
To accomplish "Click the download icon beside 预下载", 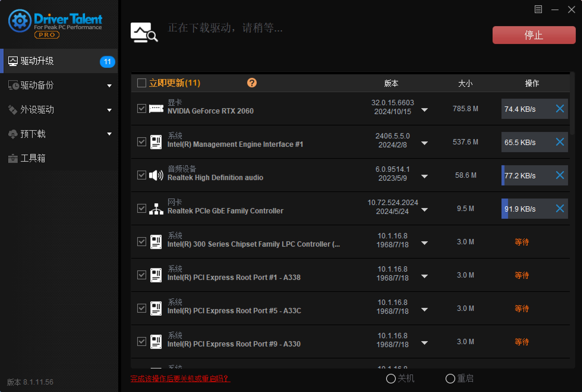I will (x=12, y=134).
